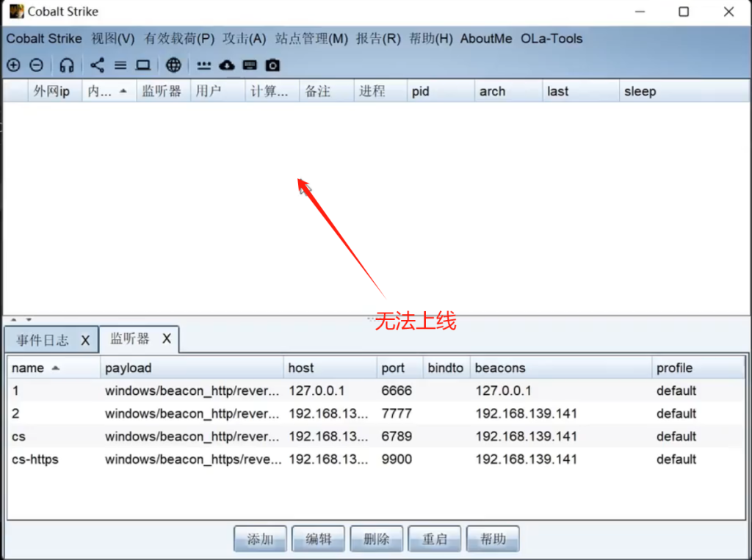Collapse split pane upward arrow
The width and height of the screenshot is (752, 560).
click(13, 319)
